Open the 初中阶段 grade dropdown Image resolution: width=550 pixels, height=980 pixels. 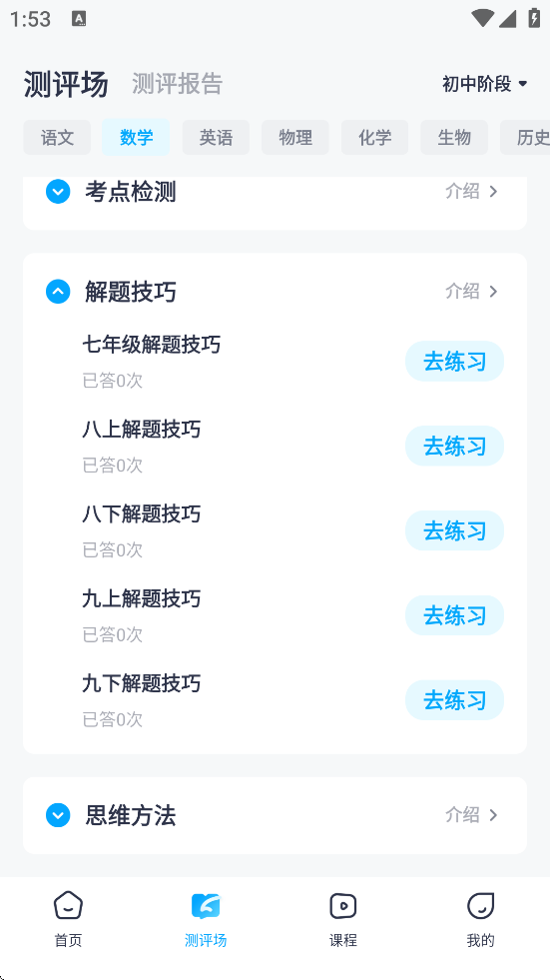coord(485,84)
